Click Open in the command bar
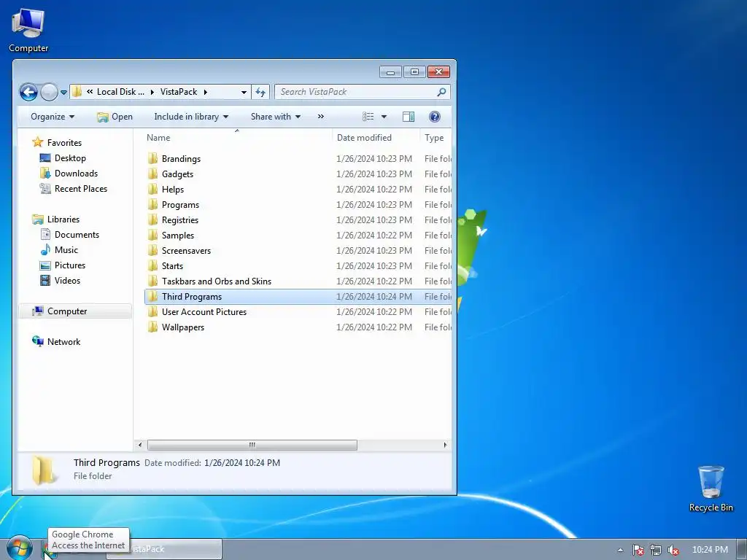 pos(115,117)
